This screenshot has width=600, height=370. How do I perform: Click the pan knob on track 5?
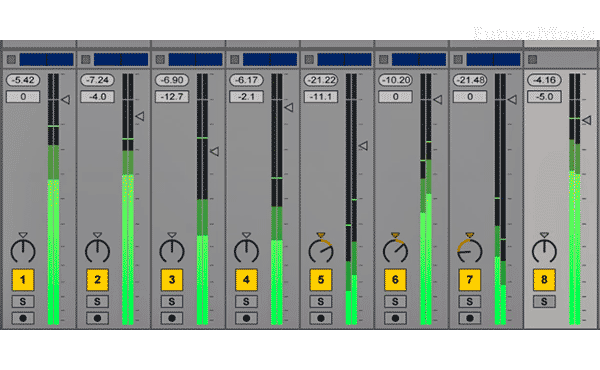coord(321,251)
